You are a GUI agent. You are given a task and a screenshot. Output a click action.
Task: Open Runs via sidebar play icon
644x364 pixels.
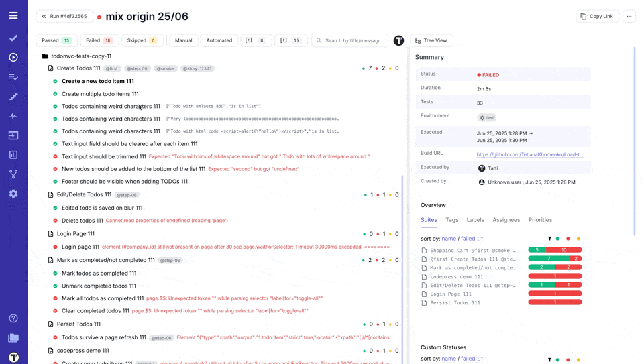click(x=13, y=58)
